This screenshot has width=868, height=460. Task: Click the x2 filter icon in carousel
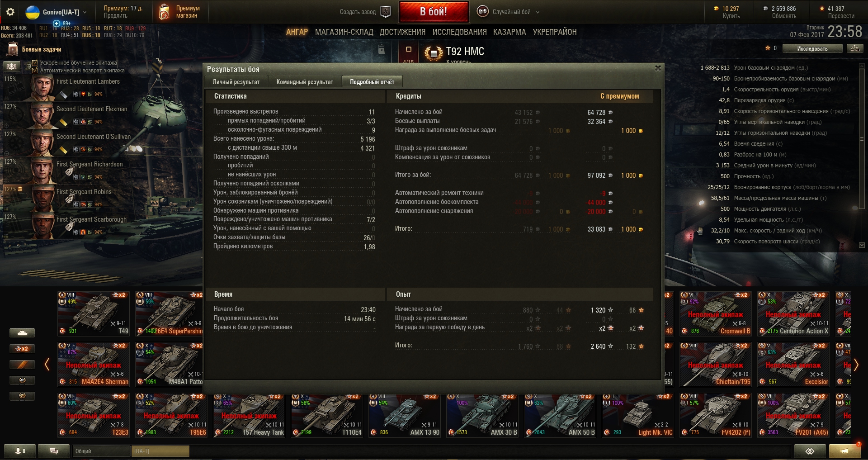[x=22, y=349]
